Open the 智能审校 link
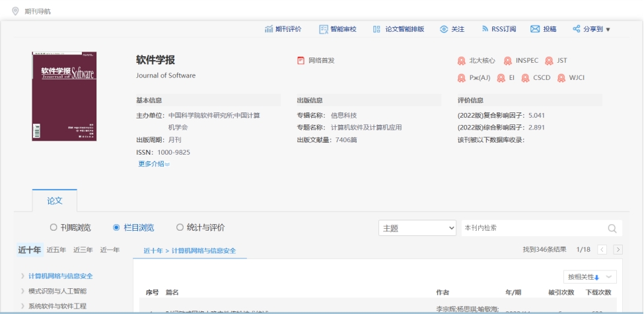Screen dimensions: 644x314 click(343, 29)
